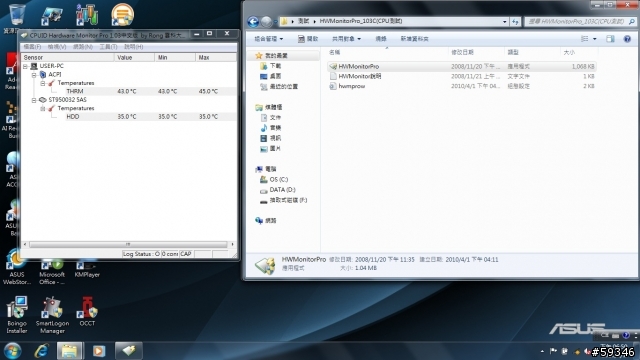Screen dimensions: 640x360
Task: Open the Boingo Installer desktop shortcut
Action: pyautogui.click(x=17, y=316)
